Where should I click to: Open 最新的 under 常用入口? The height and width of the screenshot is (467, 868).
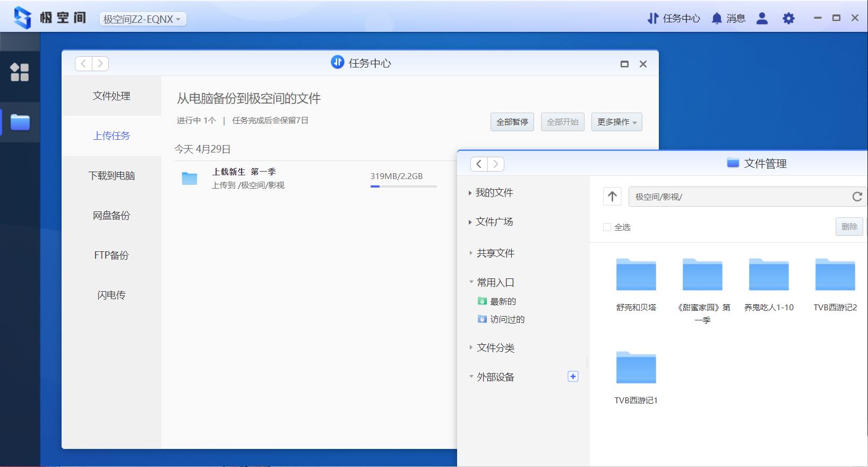497,301
